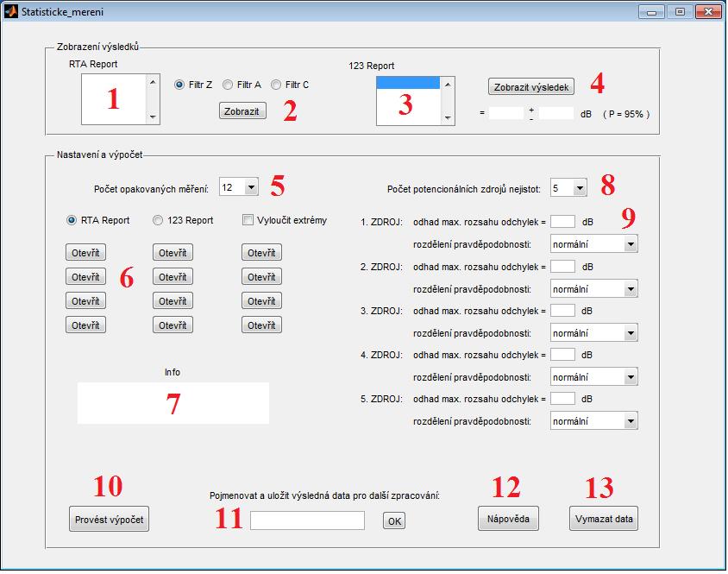Screen dimensions: 728x574
Task: Click 1. ZDROJ deviation range input field
Action: click(562, 222)
